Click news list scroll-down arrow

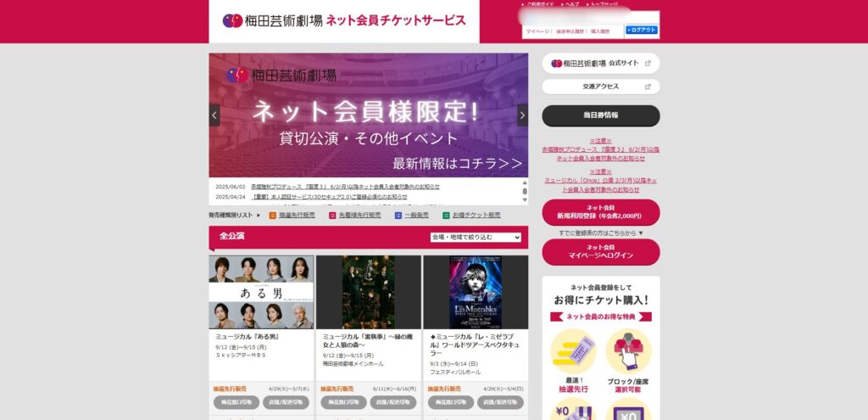point(525,200)
